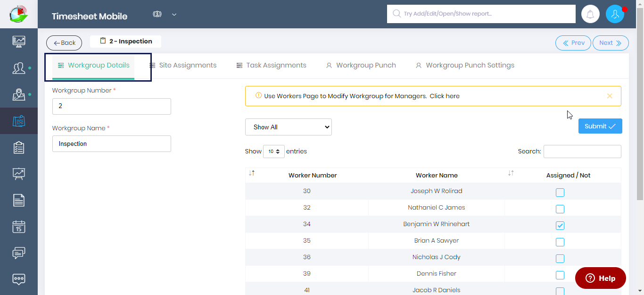
Task: Click the Submit button
Action: pos(600,126)
